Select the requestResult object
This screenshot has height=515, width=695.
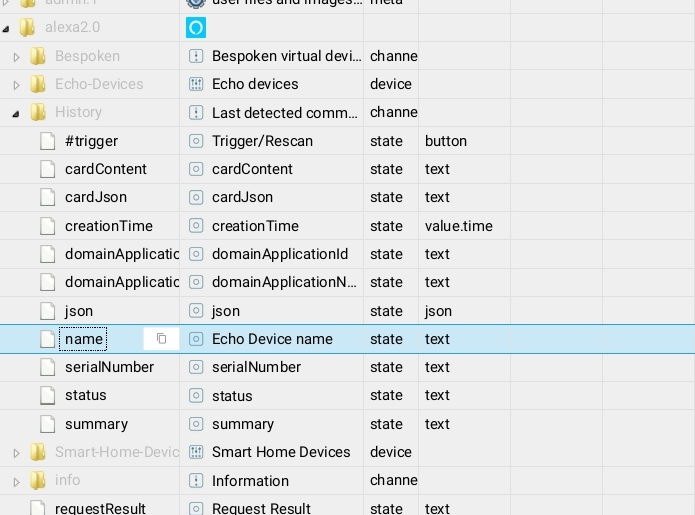[x=100, y=508]
